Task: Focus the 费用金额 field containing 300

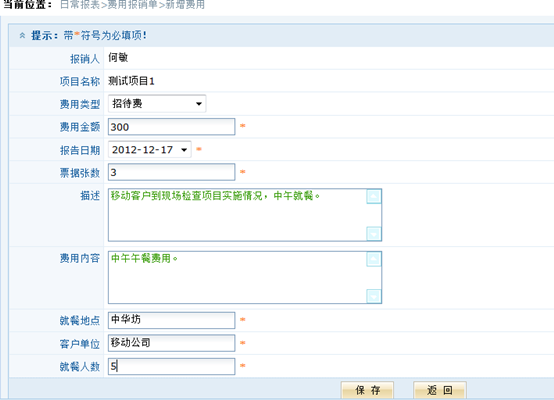Action: [x=171, y=127]
